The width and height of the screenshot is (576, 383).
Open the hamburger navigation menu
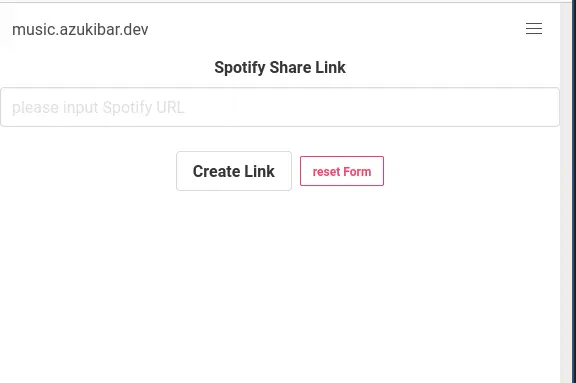(534, 29)
